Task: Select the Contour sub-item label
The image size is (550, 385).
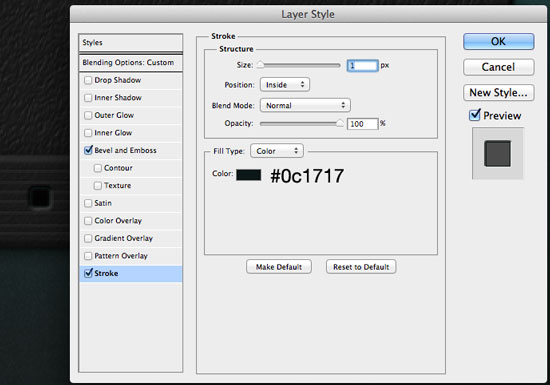Action: click(x=118, y=168)
